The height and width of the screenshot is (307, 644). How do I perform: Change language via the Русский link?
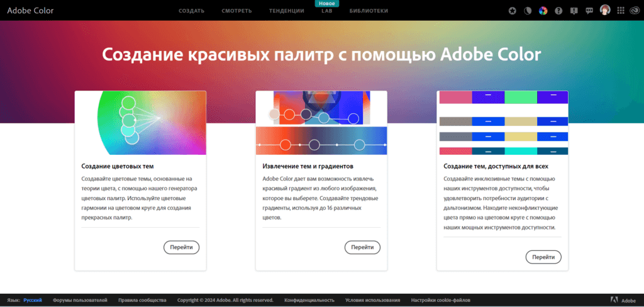tap(33, 301)
